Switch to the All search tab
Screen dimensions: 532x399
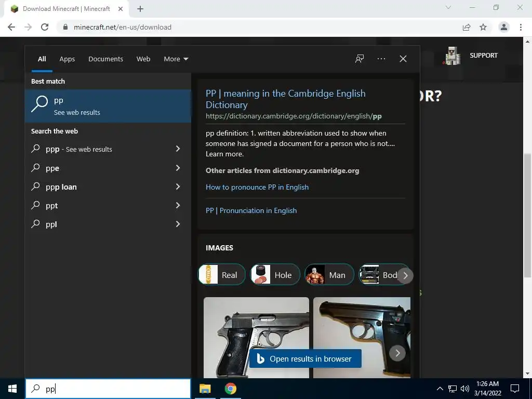[x=42, y=59]
